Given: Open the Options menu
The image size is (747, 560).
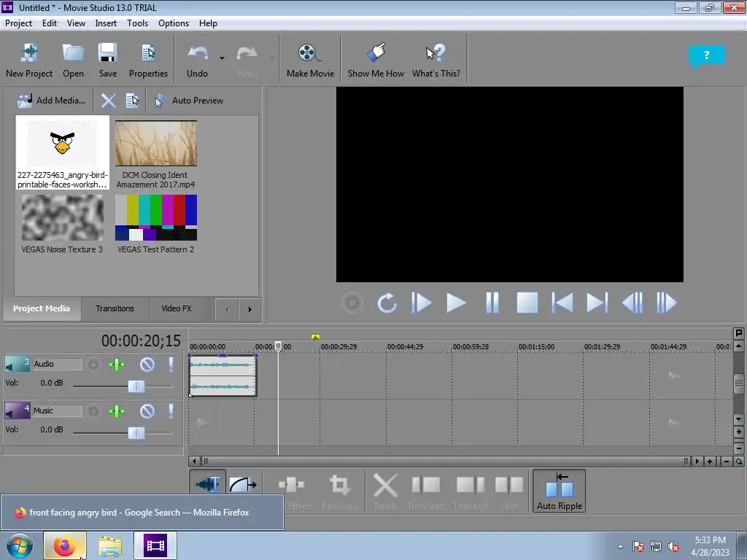Looking at the screenshot, I should click(174, 23).
